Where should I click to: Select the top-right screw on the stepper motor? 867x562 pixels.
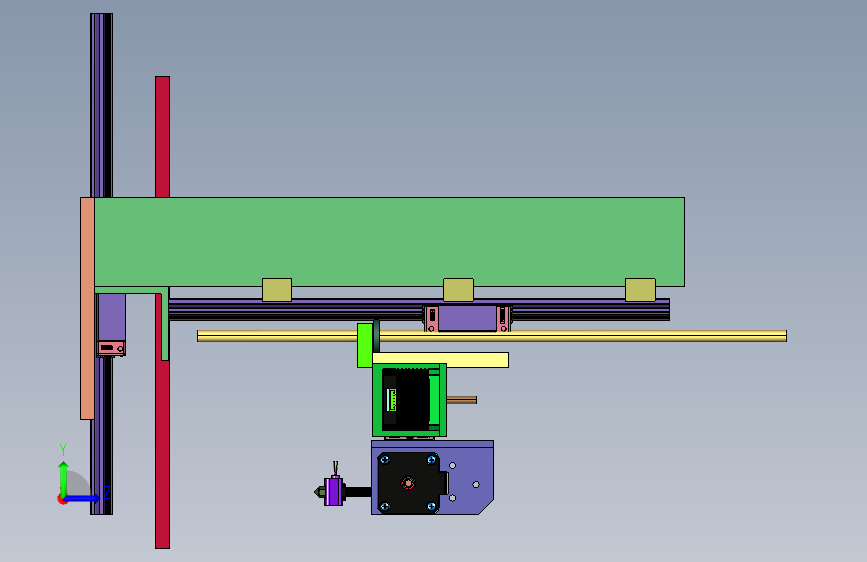tap(431, 460)
